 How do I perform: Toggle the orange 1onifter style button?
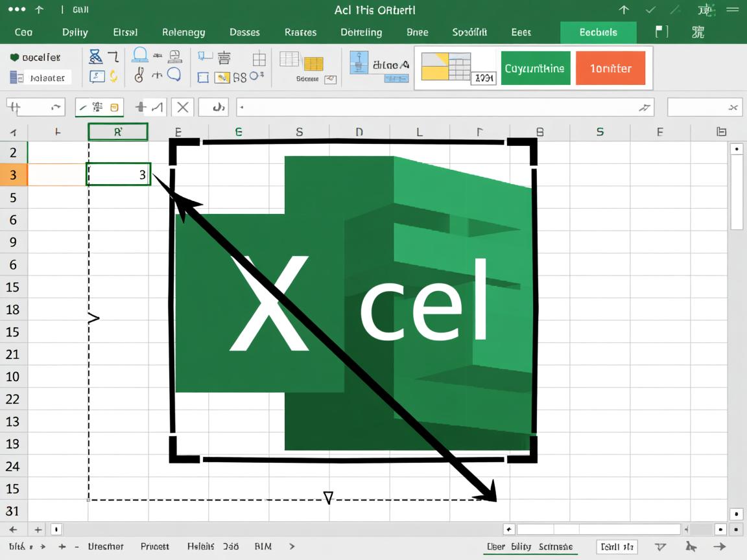[x=610, y=68]
